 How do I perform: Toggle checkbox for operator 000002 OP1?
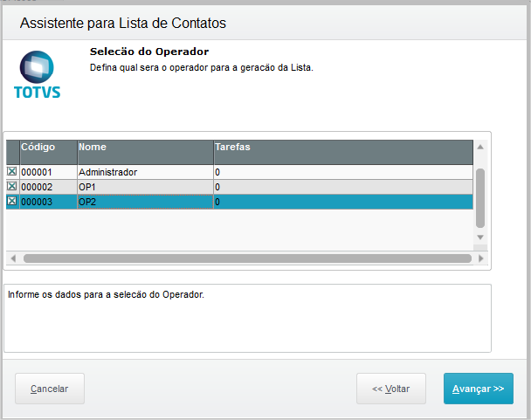[11, 187]
